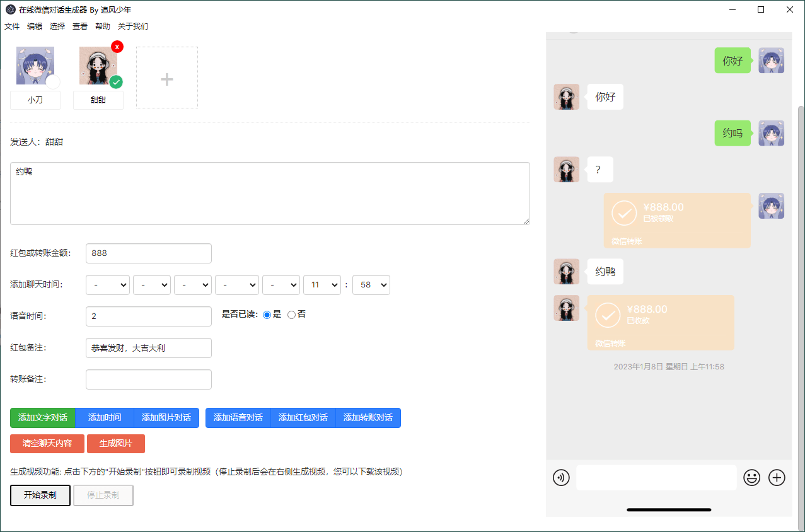Click the green checkmark on 甜甜's avatar

(115, 82)
